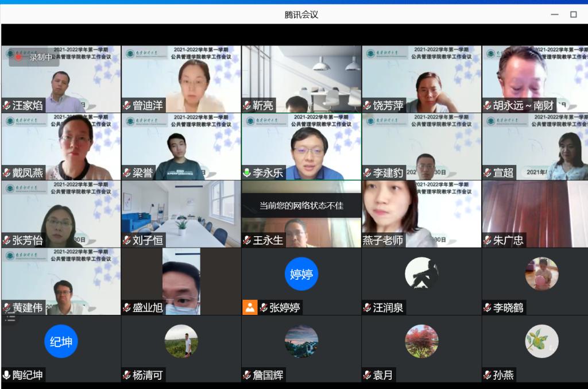Click the muted mic icon beside 胡永远~南财
Image resolution: width=588 pixels, height=389 pixels.
click(488, 105)
